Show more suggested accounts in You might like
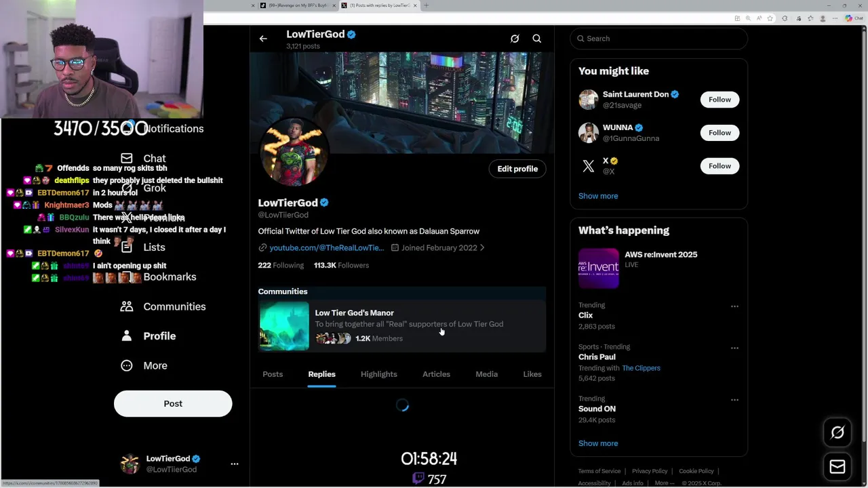The height and width of the screenshot is (488, 868). [x=598, y=196]
